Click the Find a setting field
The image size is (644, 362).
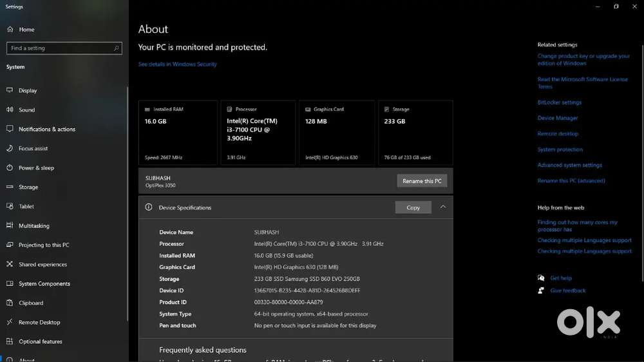click(x=64, y=48)
